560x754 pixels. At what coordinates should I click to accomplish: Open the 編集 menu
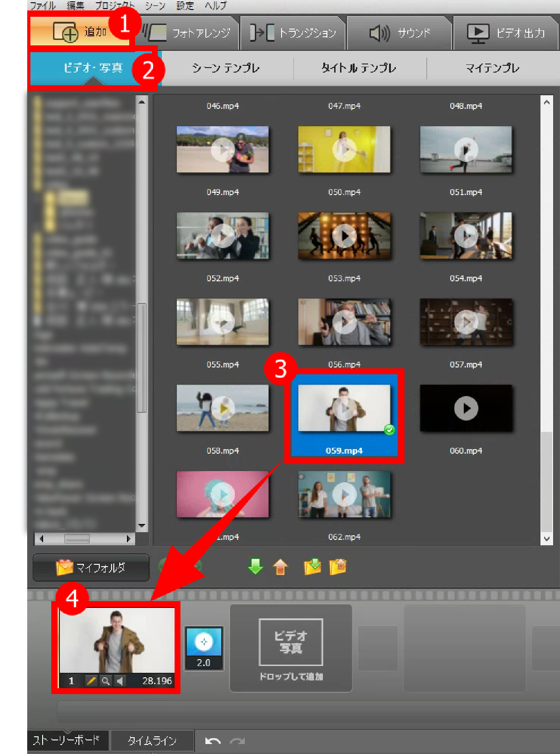75,5
